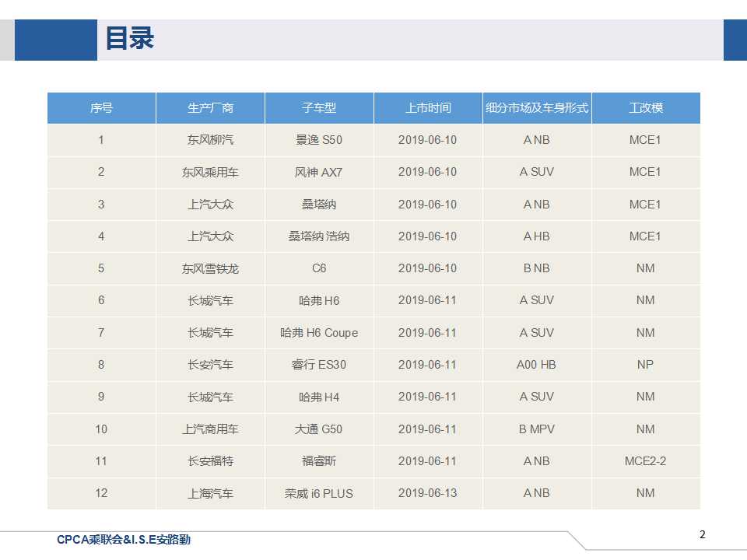Click the 睿行 ES30 model cell
The width and height of the screenshot is (747, 560).
[319, 365]
